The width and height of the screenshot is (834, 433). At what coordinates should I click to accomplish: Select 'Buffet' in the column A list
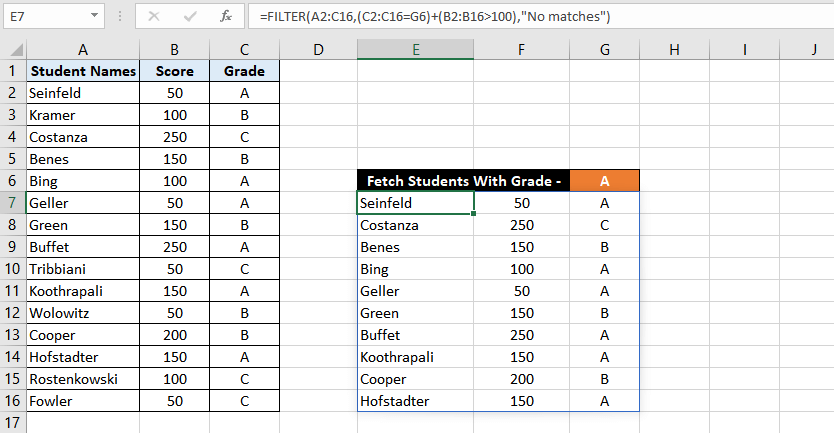click(83, 247)
